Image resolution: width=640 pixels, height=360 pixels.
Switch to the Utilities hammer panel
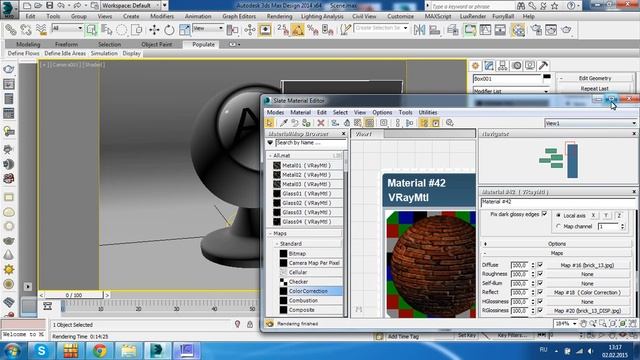point(543,66)
